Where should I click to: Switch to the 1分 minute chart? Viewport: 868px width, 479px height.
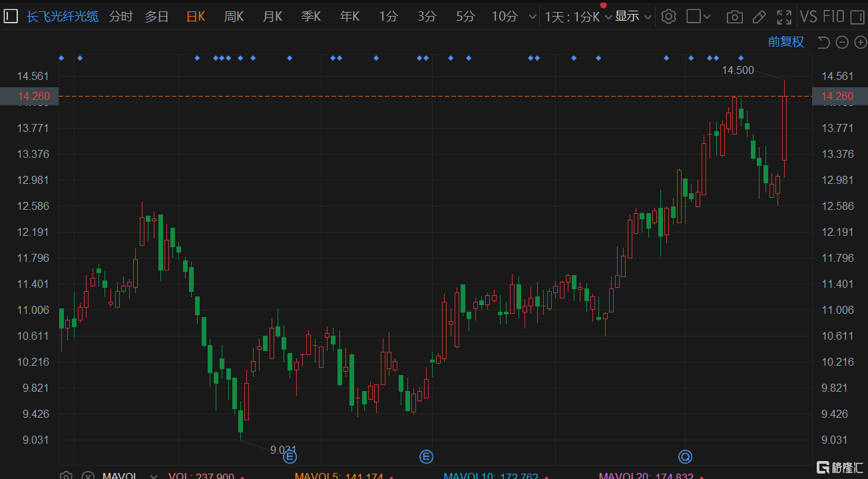pyautogui.click(x=388, y=16)
